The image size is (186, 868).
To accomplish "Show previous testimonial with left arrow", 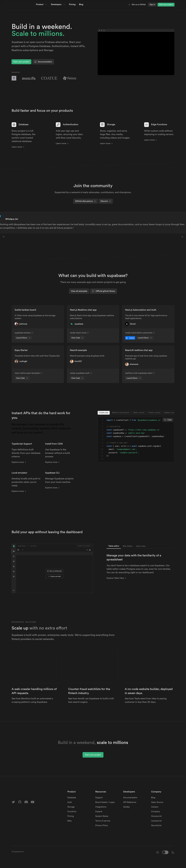I will click(4, 237).
